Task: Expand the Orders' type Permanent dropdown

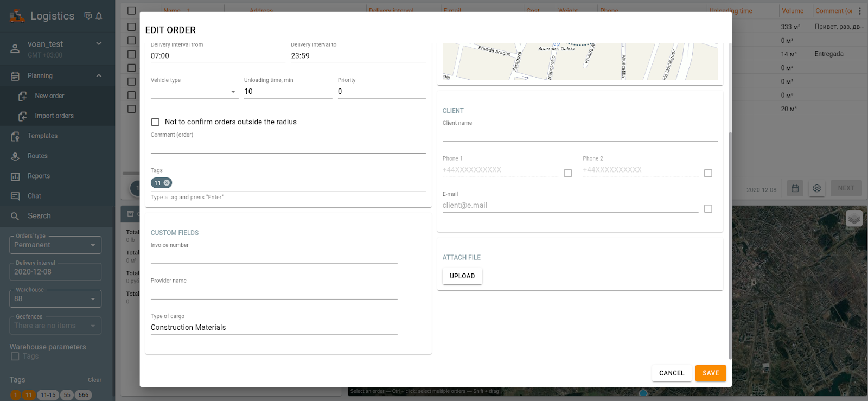Action: click(55, 245)
